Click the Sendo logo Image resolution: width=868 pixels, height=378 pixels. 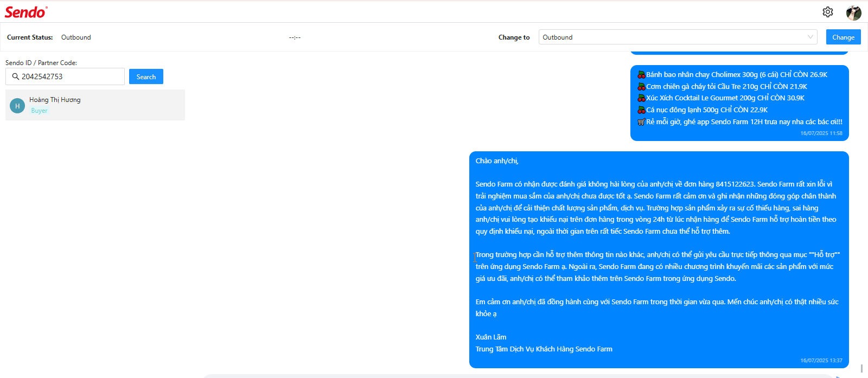26,12
